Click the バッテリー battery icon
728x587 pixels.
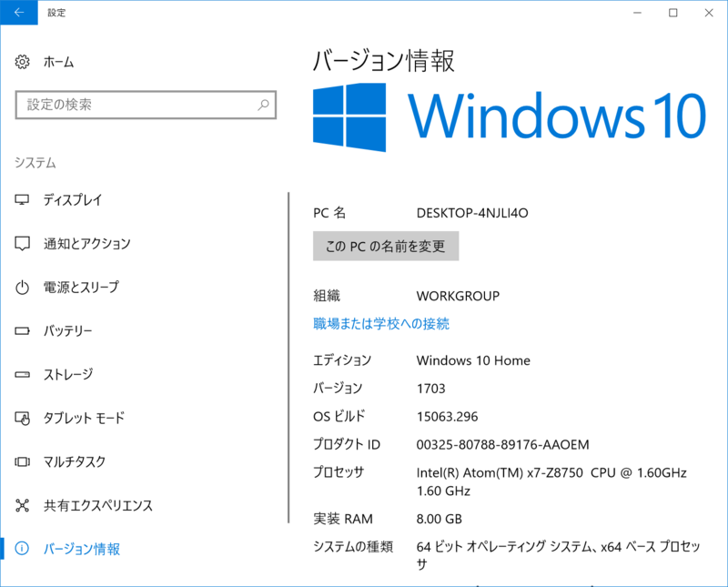[22, 330]
